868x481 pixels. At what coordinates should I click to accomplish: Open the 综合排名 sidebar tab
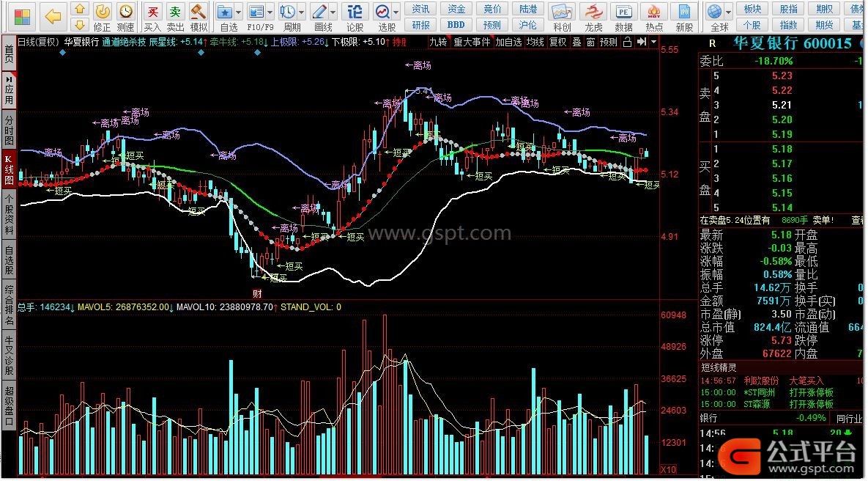tap(9, 305)
